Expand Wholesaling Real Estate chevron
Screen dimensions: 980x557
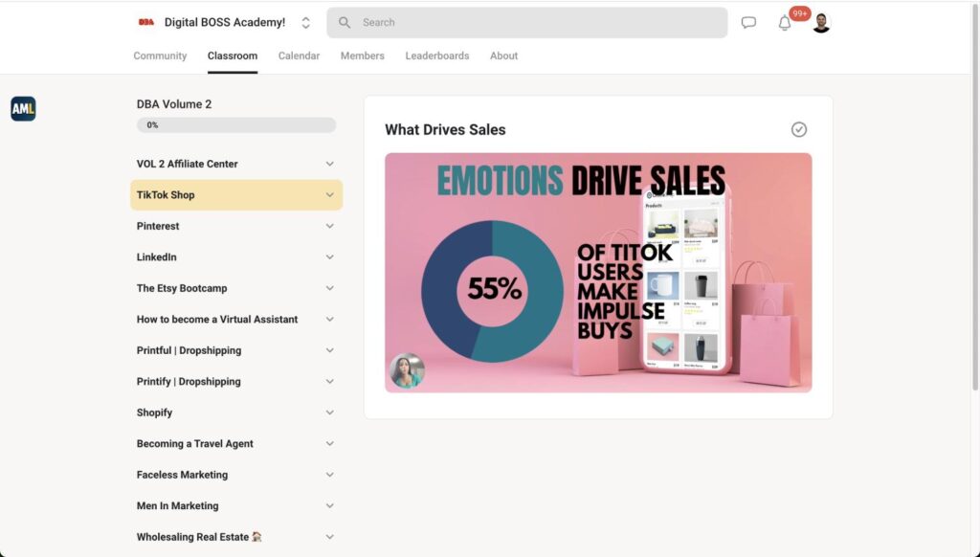(x=329, y=537)
